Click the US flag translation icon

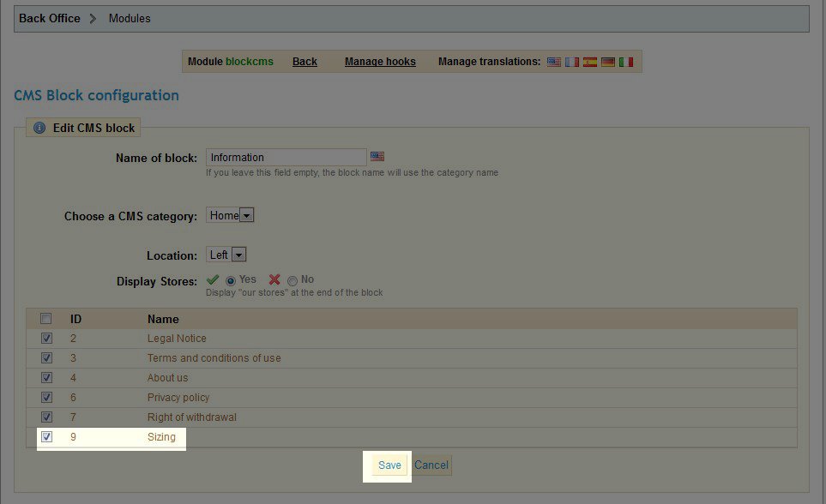pyautogui.click(x=554, y=62)
